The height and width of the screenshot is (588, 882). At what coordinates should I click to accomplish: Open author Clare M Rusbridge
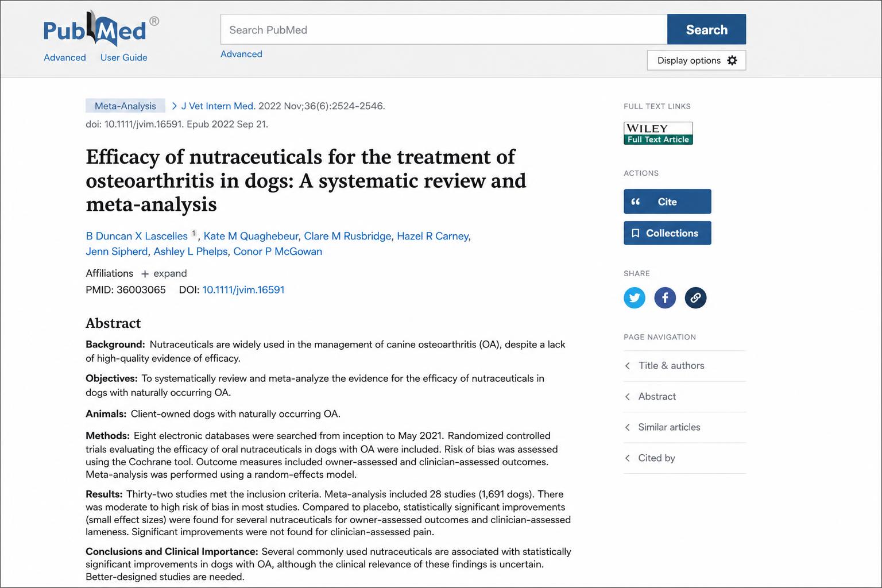click(x=347, y=236)
